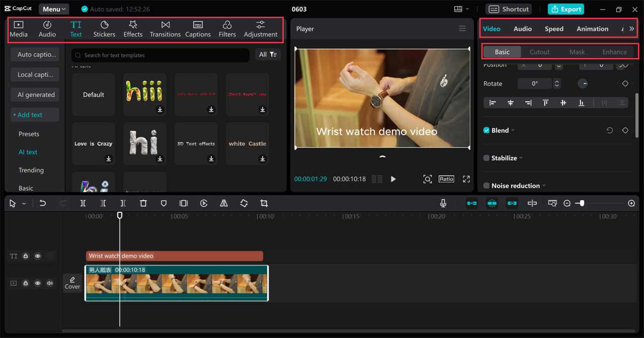The image size is (644, 338).
Task: Select the arrow Select tool in timeline
Action: (x=13, y=203)
